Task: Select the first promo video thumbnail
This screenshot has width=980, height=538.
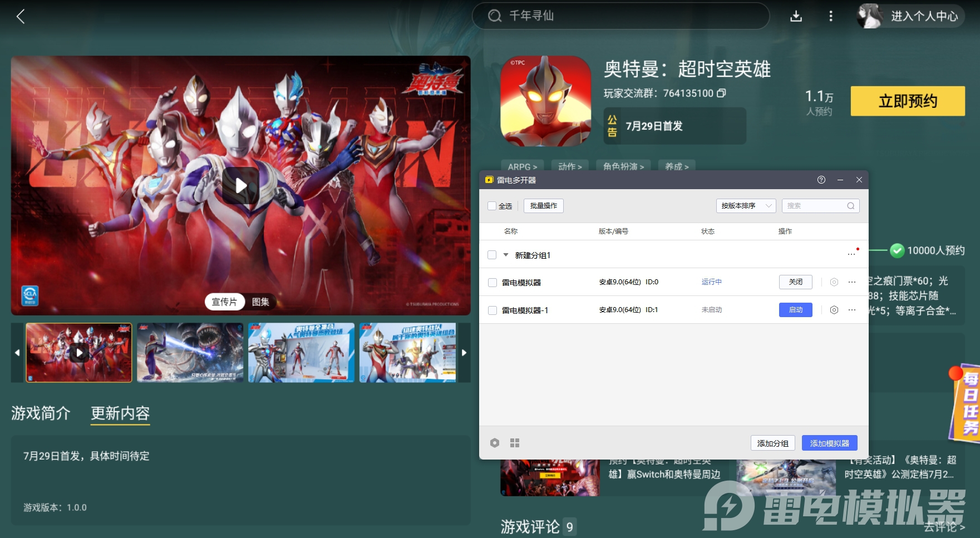Action: [x=79, y=353]
